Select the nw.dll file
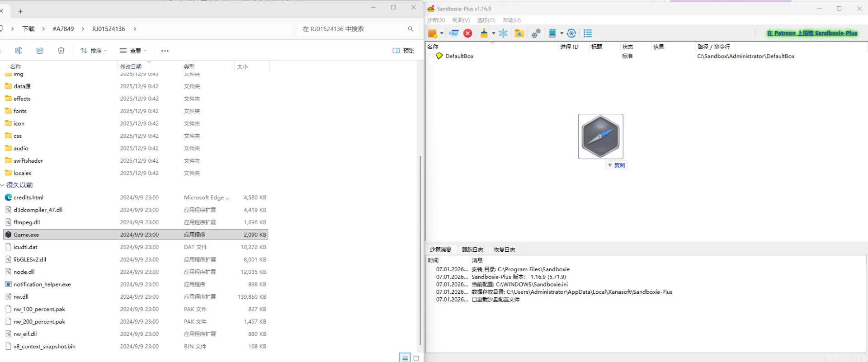This screenshot has width=868, height=362. [136, 297]
